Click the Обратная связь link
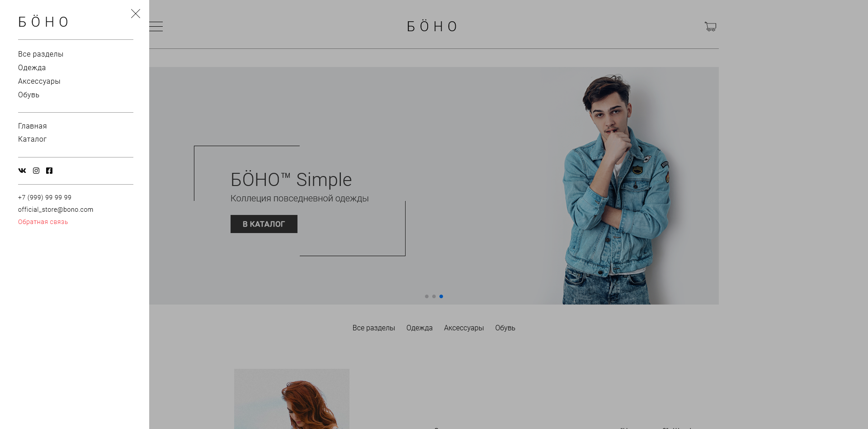Image resolution: width=868 pixels, height=429 pixels. (x=43, y=222)
